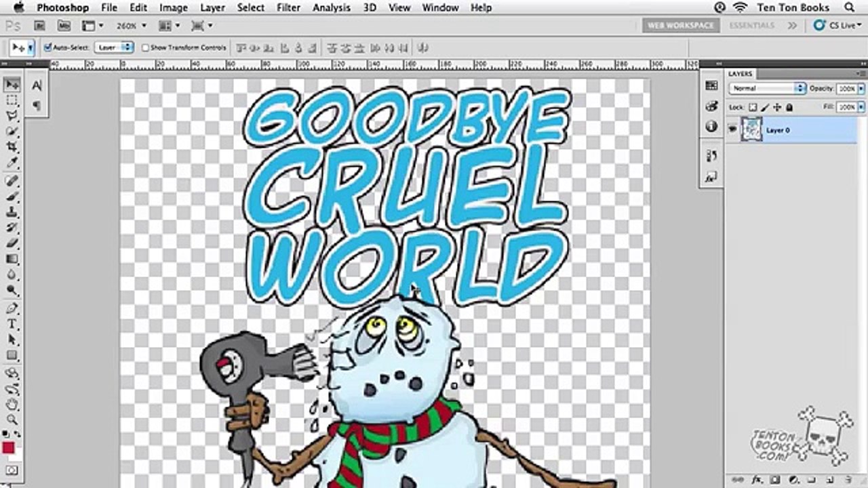Toggle Lock transparent pixels
The width and height of the screenshot is (868, 488).
[x=753, y=107]
